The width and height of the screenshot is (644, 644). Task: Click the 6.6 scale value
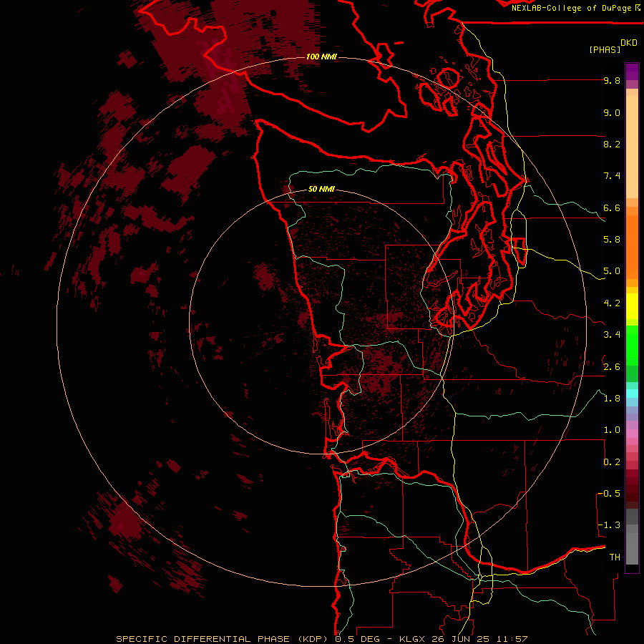pyautogui.click(x=612, y=208)
